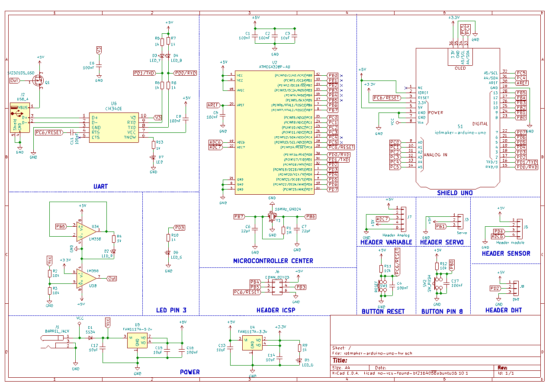Select the CH340E chip body U6
This screenshot has width=549, height=392.
pyautogui.click(x=114, y=127)
